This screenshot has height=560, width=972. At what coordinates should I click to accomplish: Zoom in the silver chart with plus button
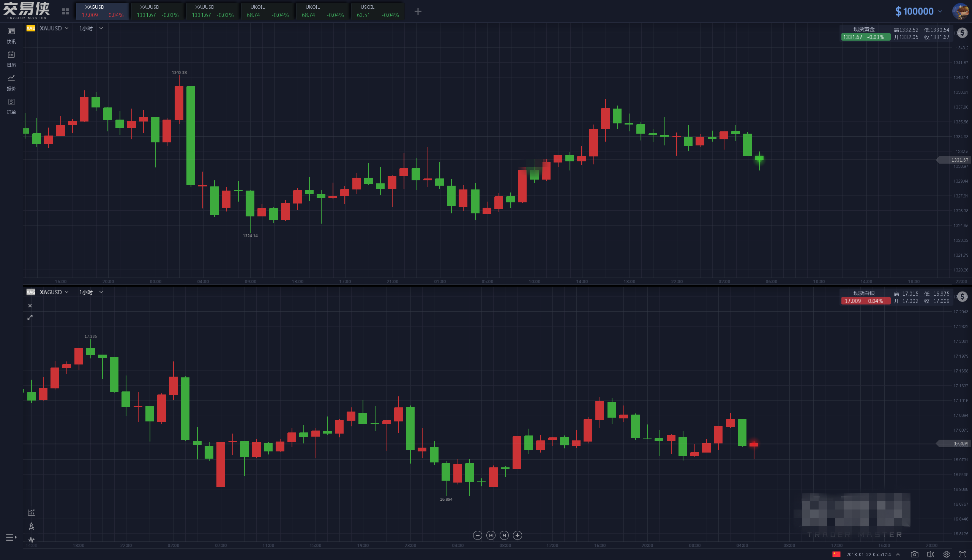518,535
